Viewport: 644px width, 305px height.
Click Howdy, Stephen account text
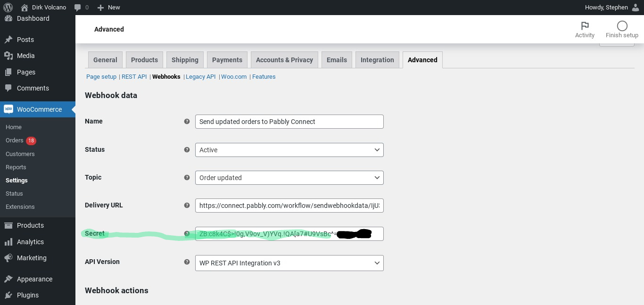point(606,8)
